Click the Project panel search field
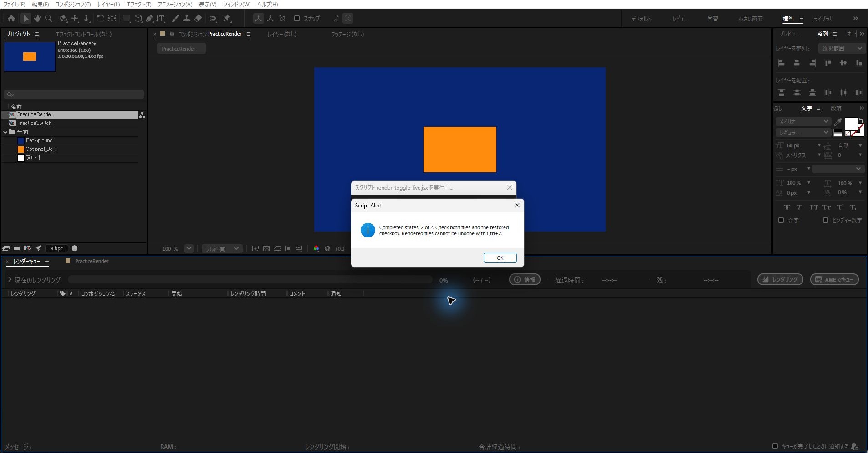This screenshot has width=868, height=453. 74,94
